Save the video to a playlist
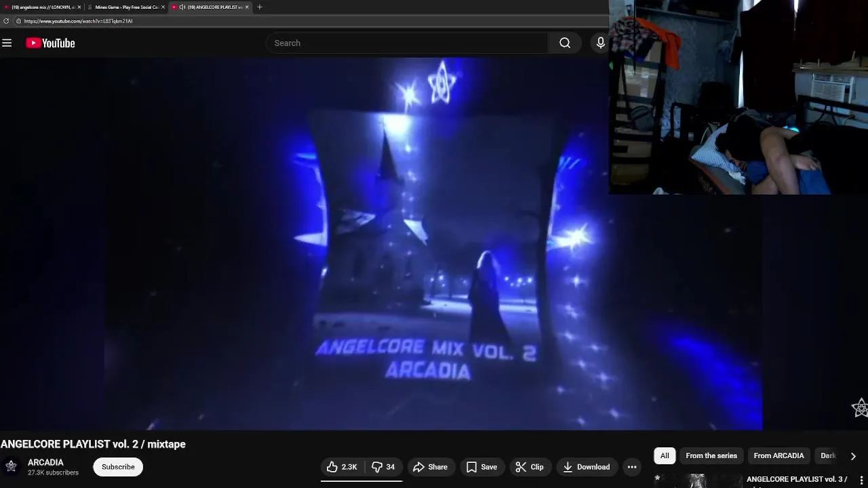 pyautogui.click(x=481, y=467)
